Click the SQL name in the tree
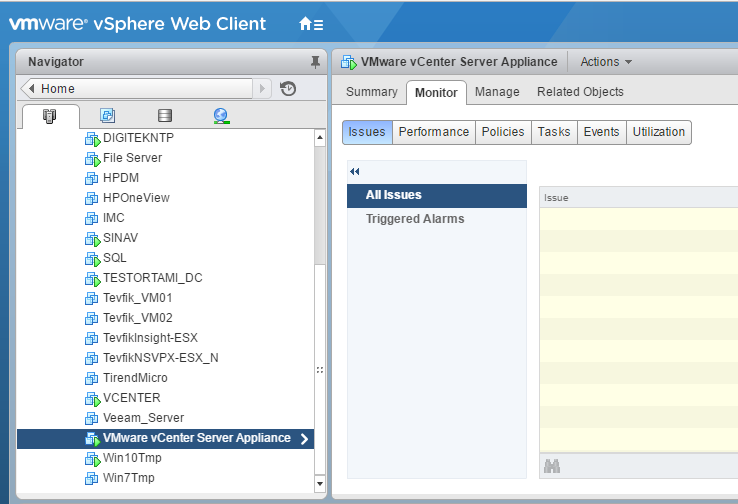This screenshot has height=504, width=738. tap(114, 258)
